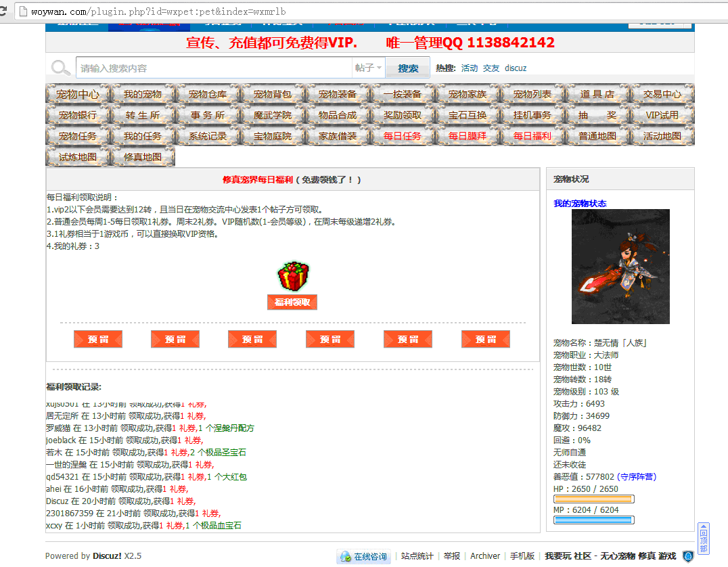Image resolution: width=728 pixels, height=567 pixels.
Task: Click the back-to-top icon
Action: [x=704, y=538]
